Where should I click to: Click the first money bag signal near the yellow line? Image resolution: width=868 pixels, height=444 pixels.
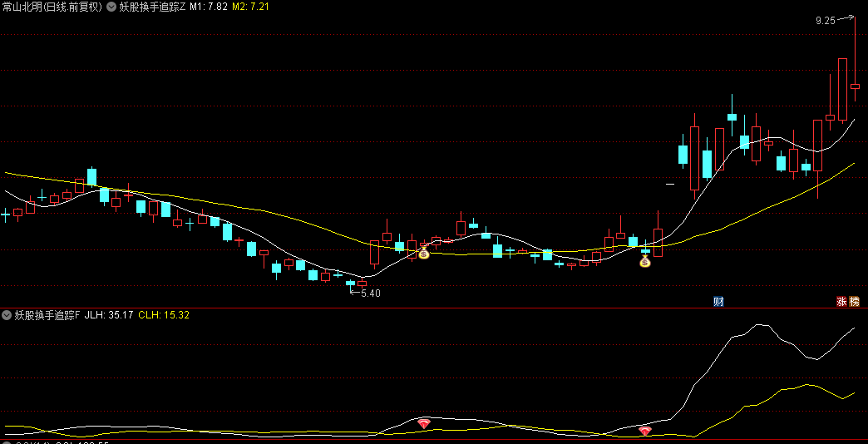coord(423,254)
